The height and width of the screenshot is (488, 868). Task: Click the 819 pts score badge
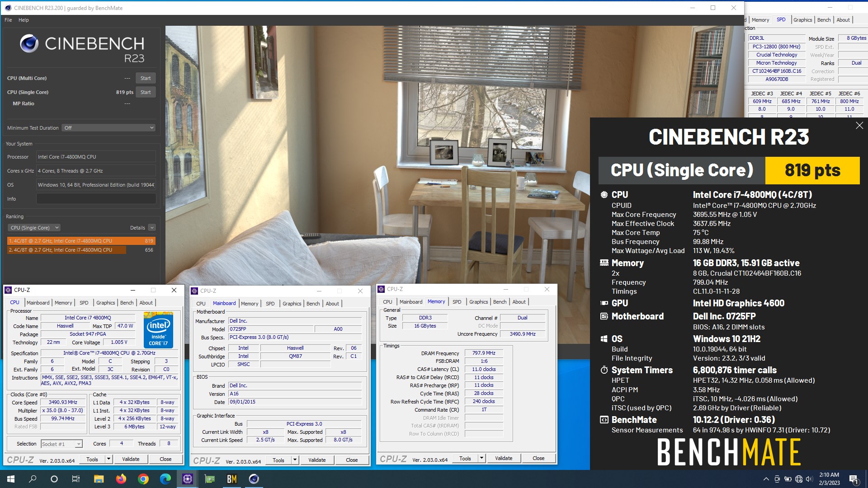point(812,170)
